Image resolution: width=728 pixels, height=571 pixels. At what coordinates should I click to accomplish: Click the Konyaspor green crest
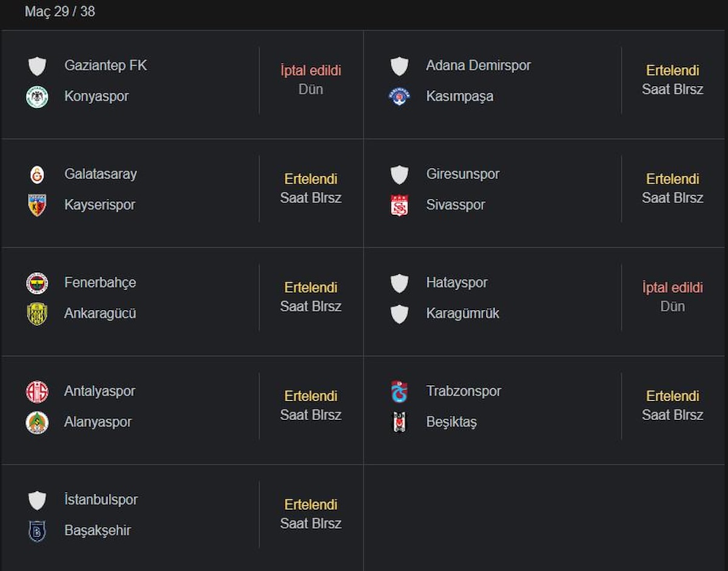[37, 97]
